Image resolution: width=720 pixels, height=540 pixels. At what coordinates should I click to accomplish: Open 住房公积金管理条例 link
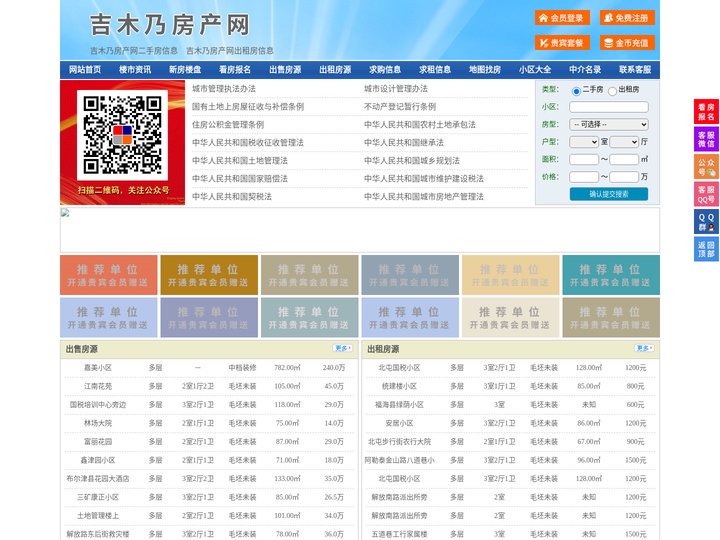coord(228,124)
